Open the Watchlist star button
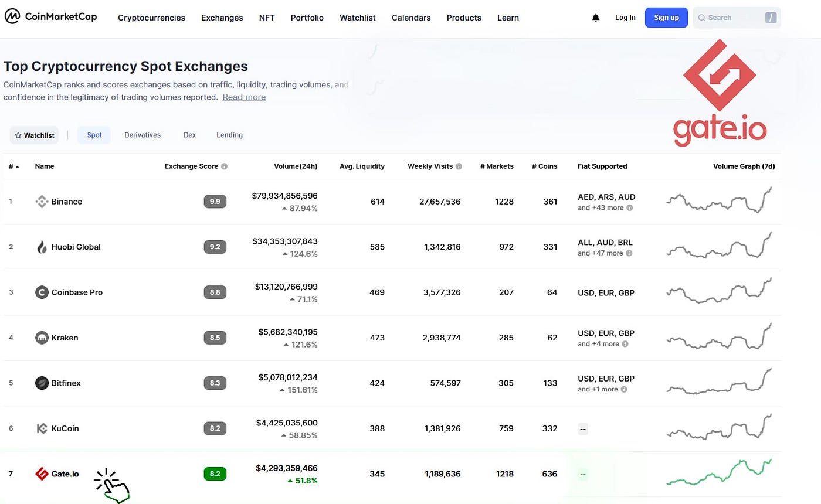This screenshot has height=504, width=821. [x=34, y=135]
